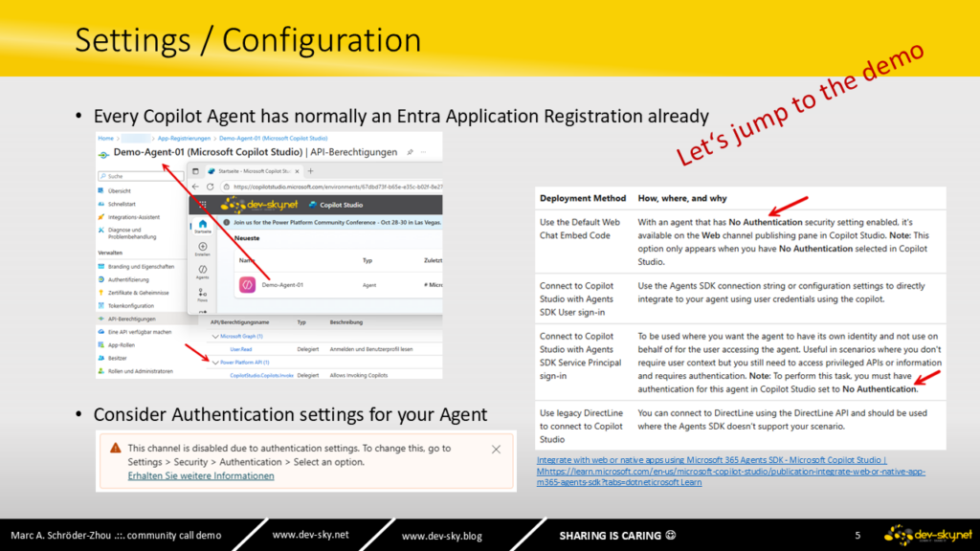Open the User.Read permission link
The image size is (980, 551).
(240, 350)
